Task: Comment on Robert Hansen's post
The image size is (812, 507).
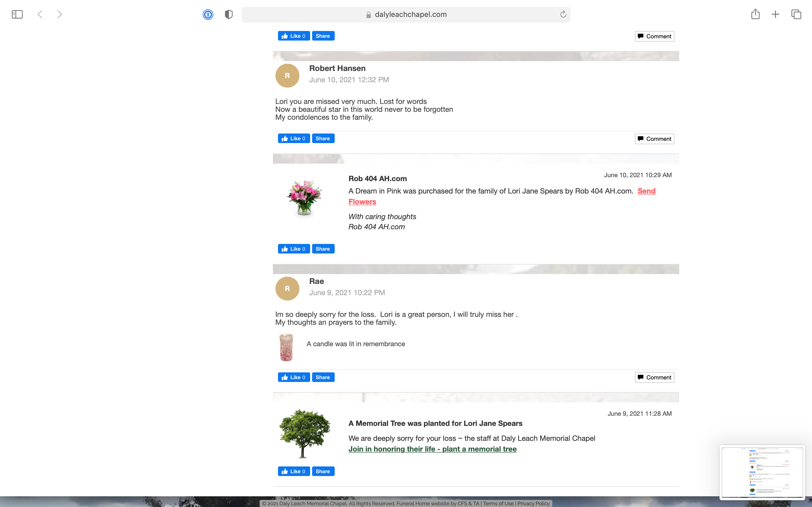Action: click(654, 139)
